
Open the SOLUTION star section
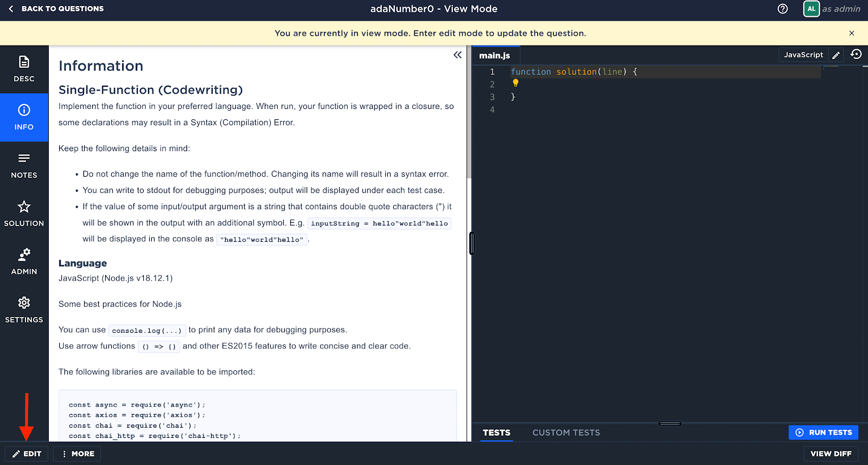tap(24, 214)
